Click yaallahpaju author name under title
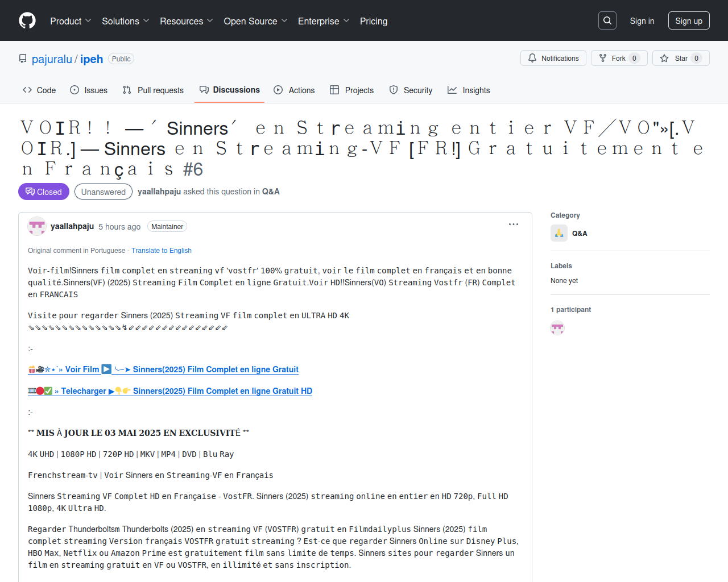This screenshot has height=582, width=728. coord(159,192)
